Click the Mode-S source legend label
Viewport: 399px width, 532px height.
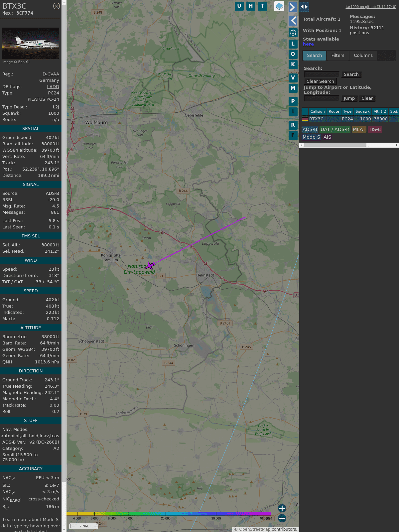point(311,137)
